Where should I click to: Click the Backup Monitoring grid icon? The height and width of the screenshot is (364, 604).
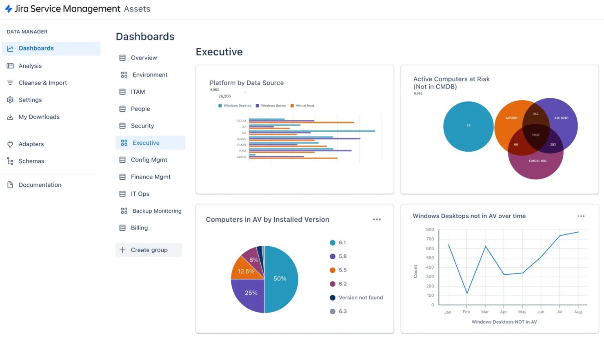[x=124, y=211]
